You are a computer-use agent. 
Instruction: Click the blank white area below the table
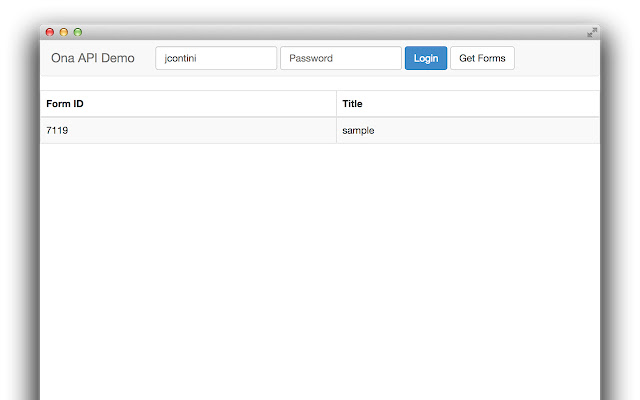[320, 270]
